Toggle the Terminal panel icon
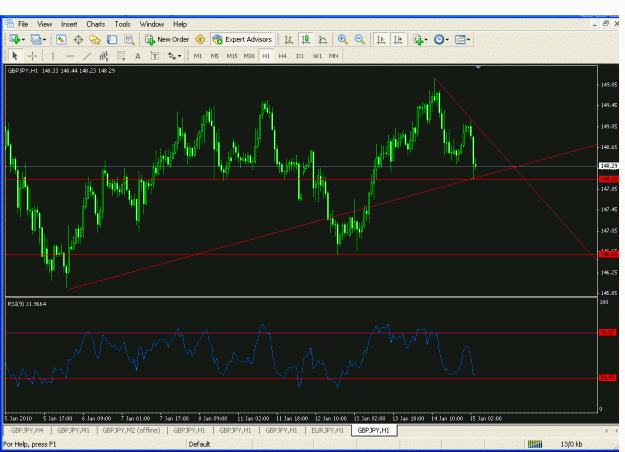The width and height of the screenshot is (625, 452). [112, 39]
